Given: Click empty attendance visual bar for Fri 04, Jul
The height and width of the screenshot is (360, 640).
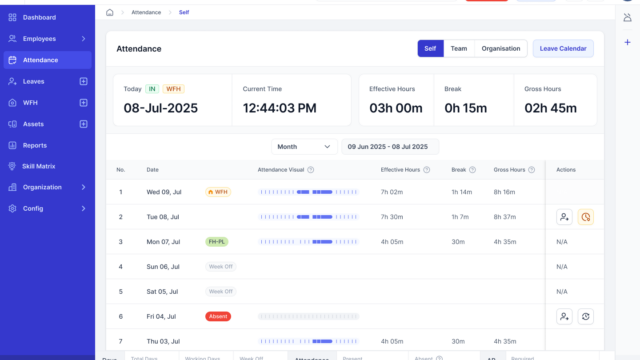Looking at the screenshot, I should click(x=309, y=316).
